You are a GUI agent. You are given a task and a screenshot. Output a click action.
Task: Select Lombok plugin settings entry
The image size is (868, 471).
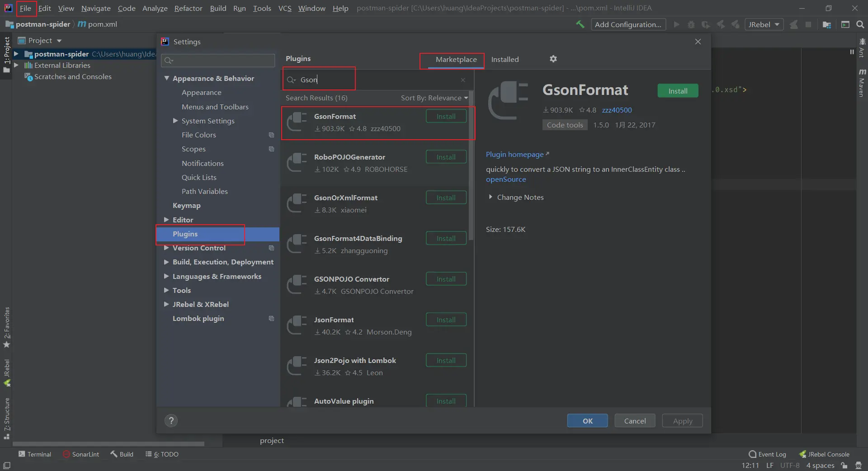pyautogui.click(x=198, y=319)
